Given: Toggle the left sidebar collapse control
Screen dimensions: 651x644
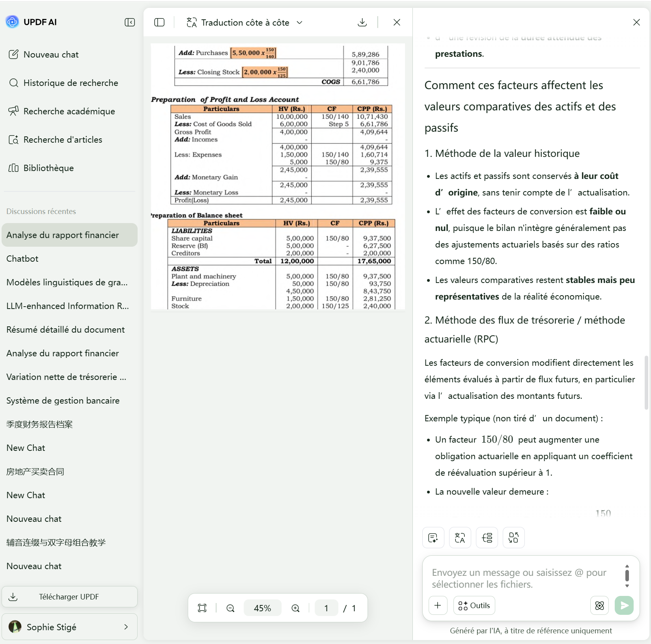Looking at the screenshot, I should (x=129, y=22).
